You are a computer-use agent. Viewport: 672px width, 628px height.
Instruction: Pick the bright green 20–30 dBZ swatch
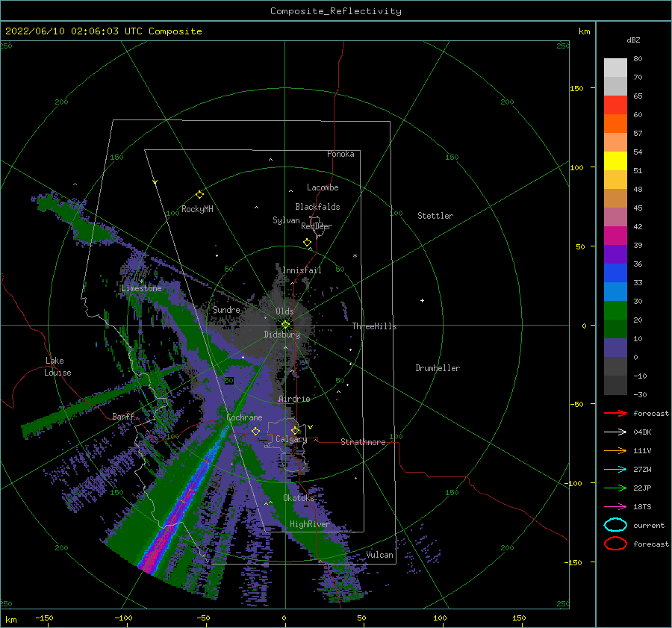pos(615,311)
